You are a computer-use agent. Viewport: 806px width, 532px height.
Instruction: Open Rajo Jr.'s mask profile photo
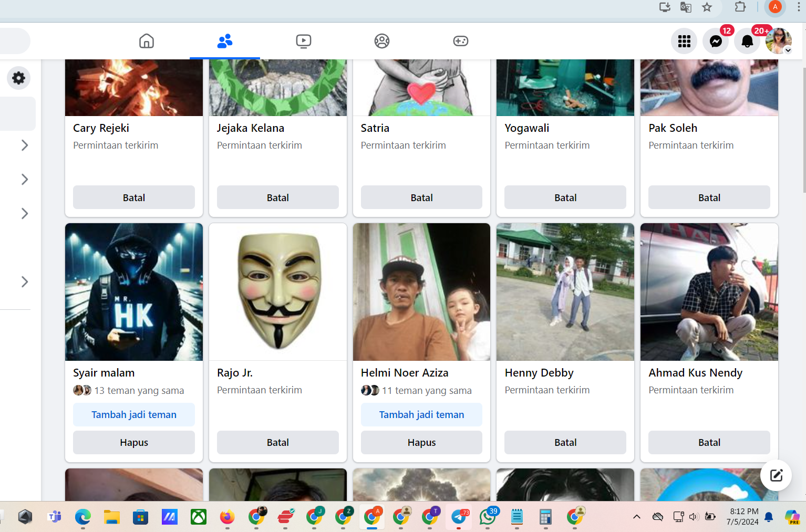(x=278, y=292)
